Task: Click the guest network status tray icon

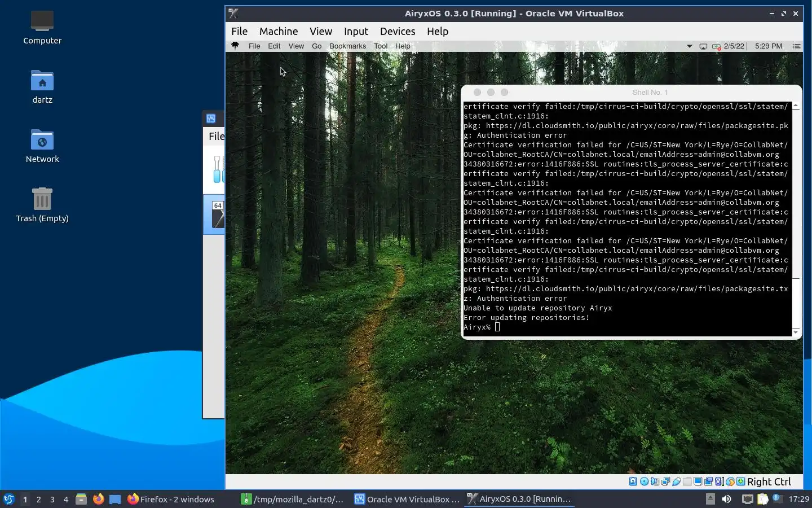Action: [x=716, y=46]
